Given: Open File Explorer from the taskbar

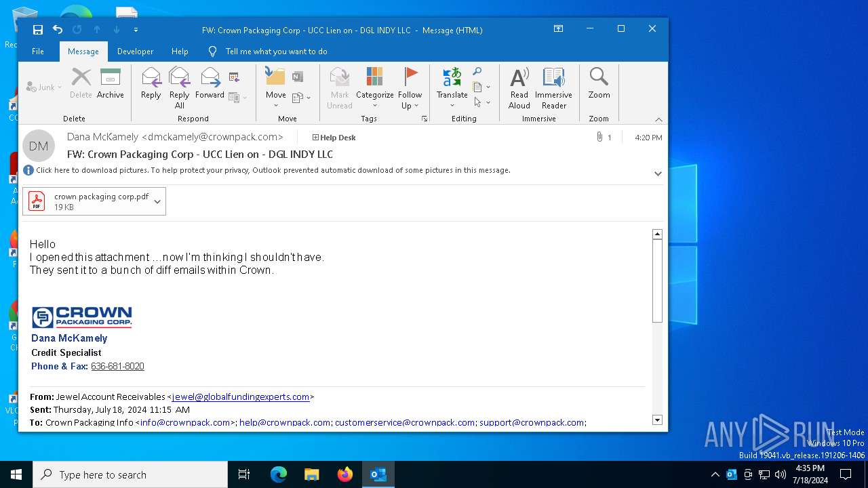Looking at the screenshot, I should click(311, 474).
